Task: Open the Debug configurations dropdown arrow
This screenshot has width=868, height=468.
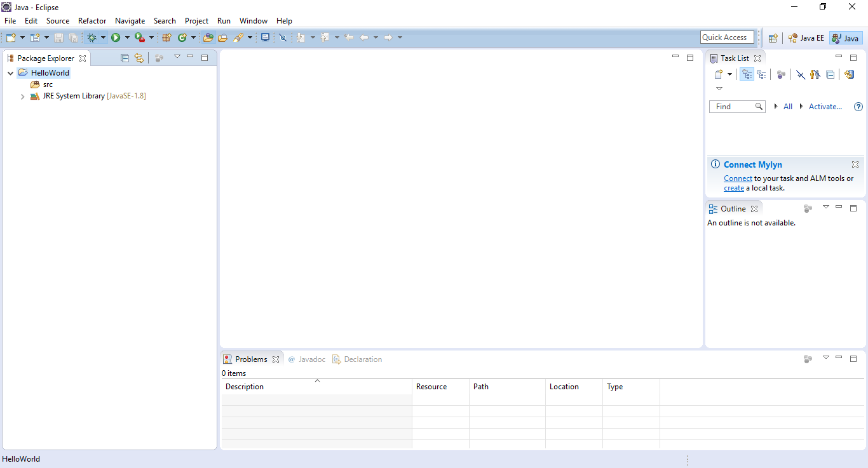Action: (x=103, y=37)
